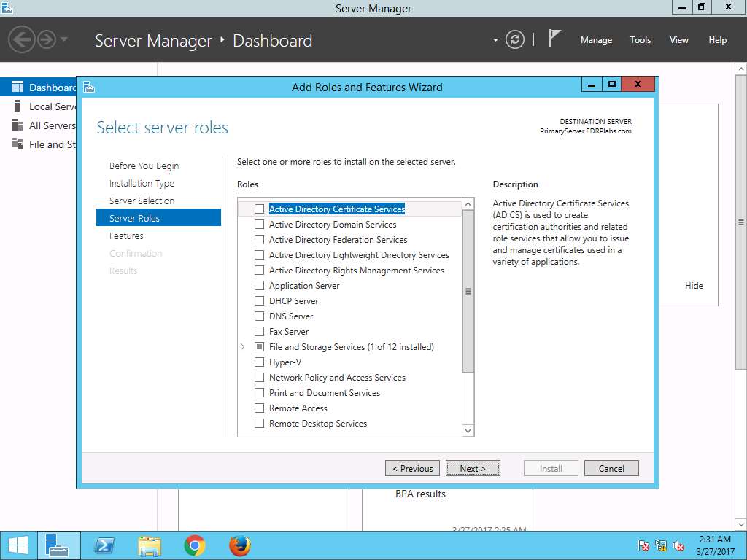Open File Explorer from the taskbar
The height and width of the screenshot is (560, 747).
tap(149, 545)
